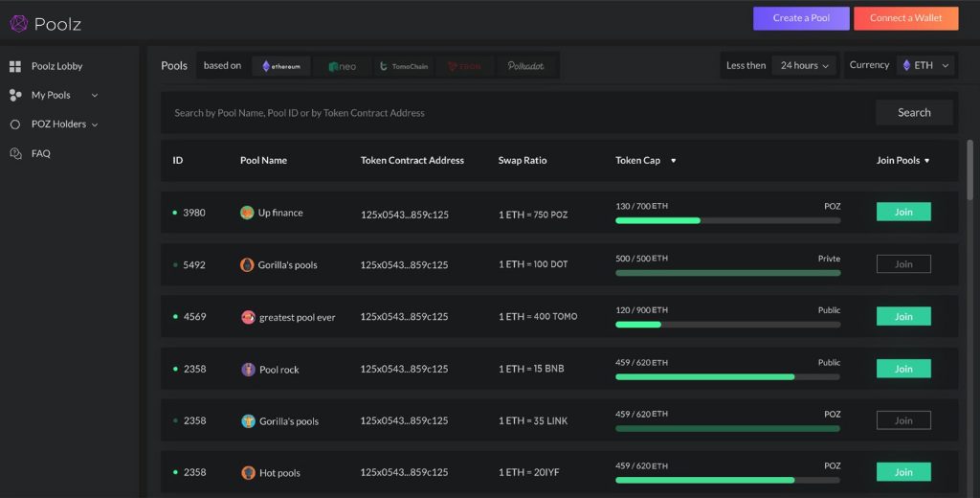The height and width of the screenshot is (498, 980).
Task: Open the 24 hours time dropdown
Action: point(804,65)
